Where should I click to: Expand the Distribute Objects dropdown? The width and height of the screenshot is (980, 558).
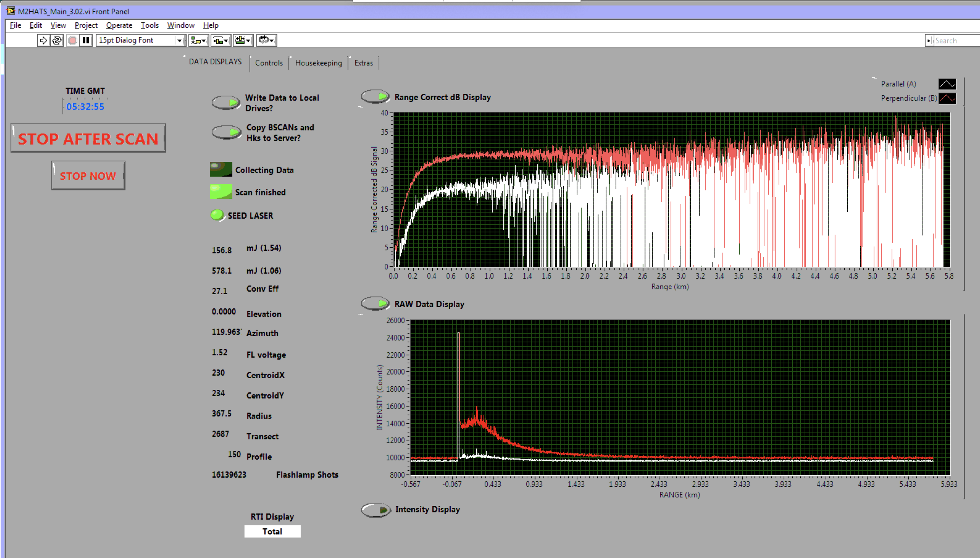pyautogui.click(x=221, y=40)
